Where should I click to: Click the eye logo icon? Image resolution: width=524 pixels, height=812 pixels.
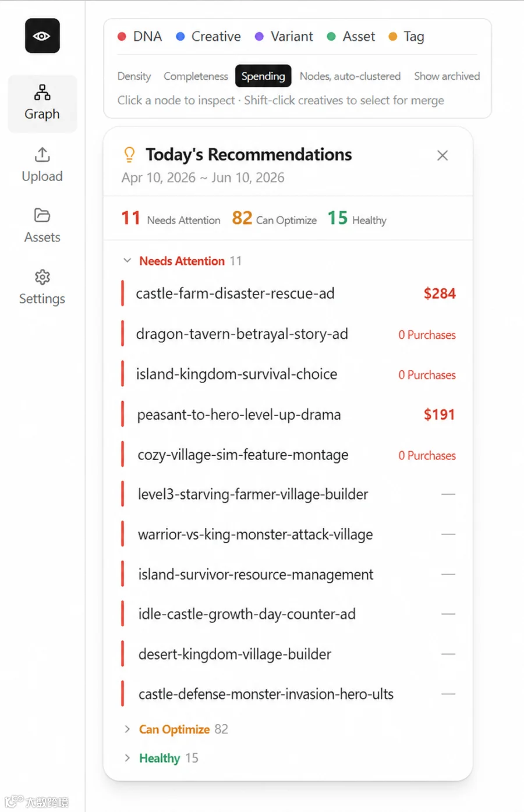(42, 36)
